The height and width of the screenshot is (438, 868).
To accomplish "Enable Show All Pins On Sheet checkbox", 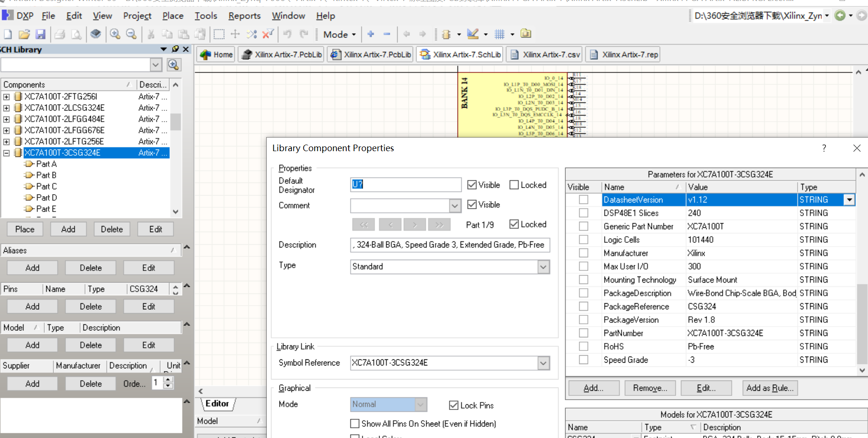I will 355,423.
